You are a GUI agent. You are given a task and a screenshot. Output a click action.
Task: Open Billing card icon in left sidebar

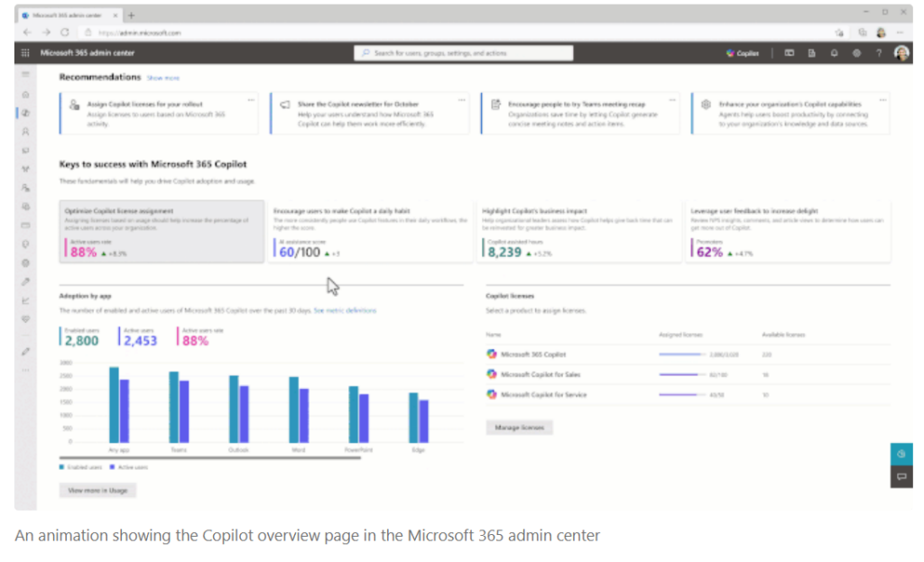point(25,225)
